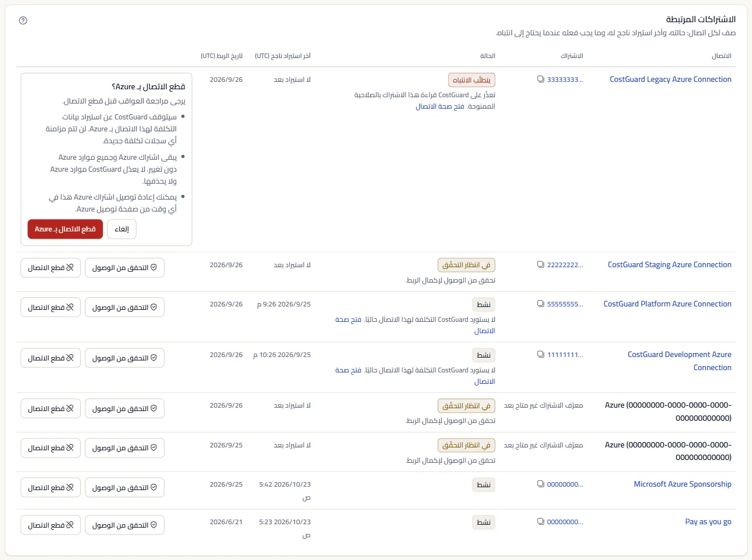Click "نشط" status badge in Pay as you go row
Screen dimensions: 752x560
[484, 522]
